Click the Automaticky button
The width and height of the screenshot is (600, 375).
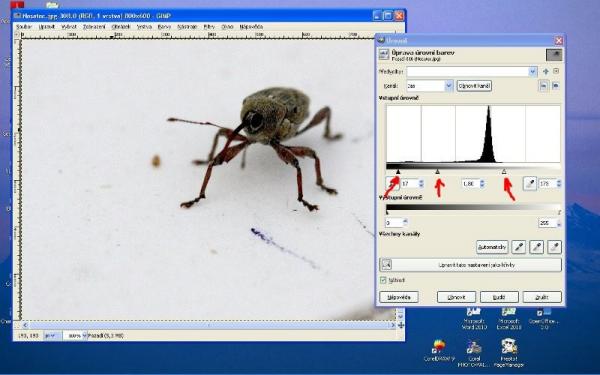tap(492, 247)
